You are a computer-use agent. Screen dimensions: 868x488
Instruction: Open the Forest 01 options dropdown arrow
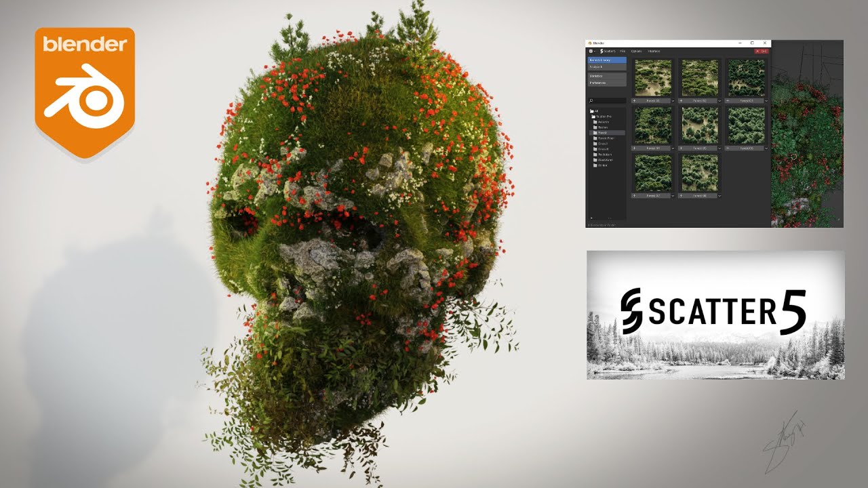pos(673,101)
